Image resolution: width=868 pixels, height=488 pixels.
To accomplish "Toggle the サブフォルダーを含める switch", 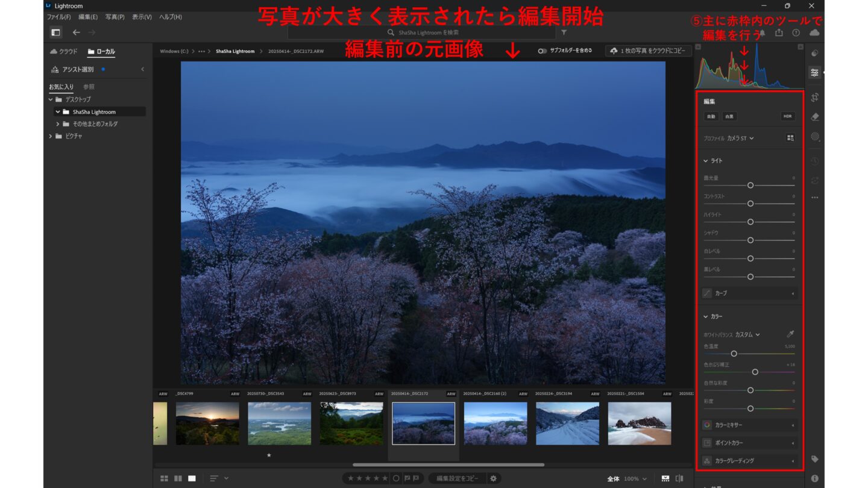I will [542, 51].
